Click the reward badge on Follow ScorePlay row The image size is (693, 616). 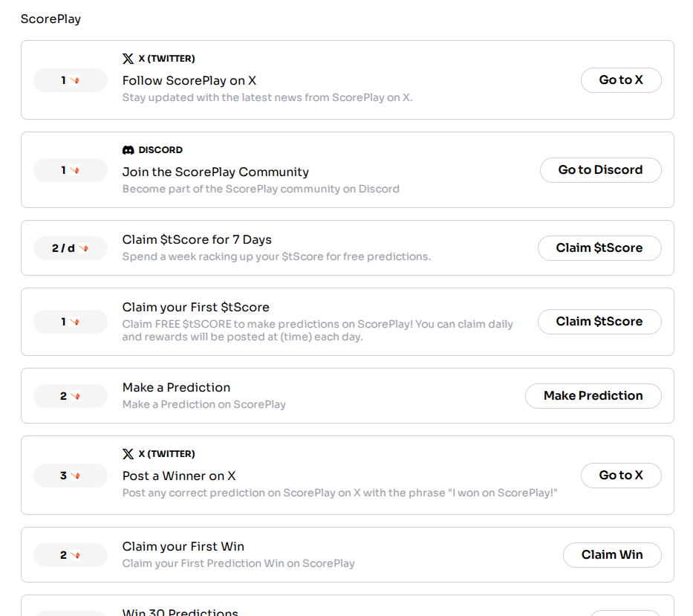coord(71,80)
